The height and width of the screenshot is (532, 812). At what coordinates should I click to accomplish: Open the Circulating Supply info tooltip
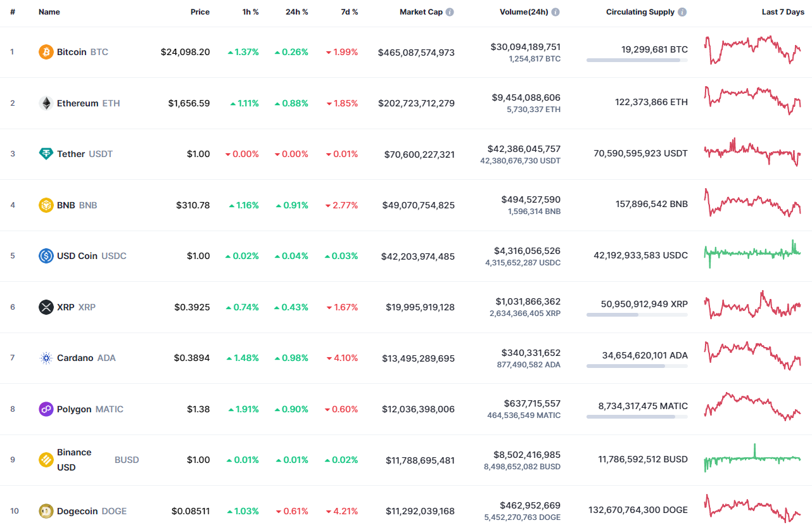pyautogui.click(x=682, y=11)
